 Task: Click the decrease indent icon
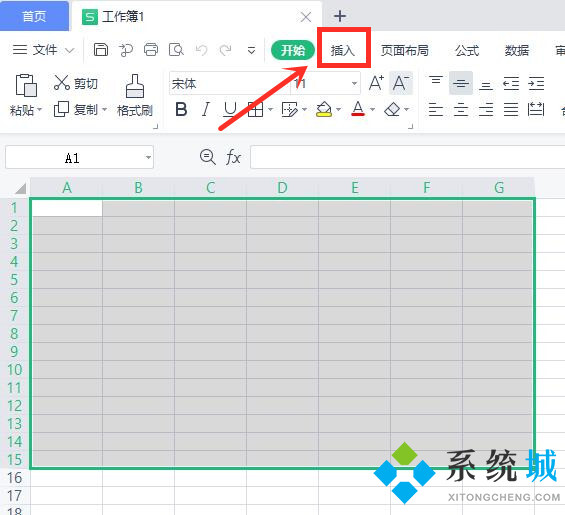[x=511, y=83]
